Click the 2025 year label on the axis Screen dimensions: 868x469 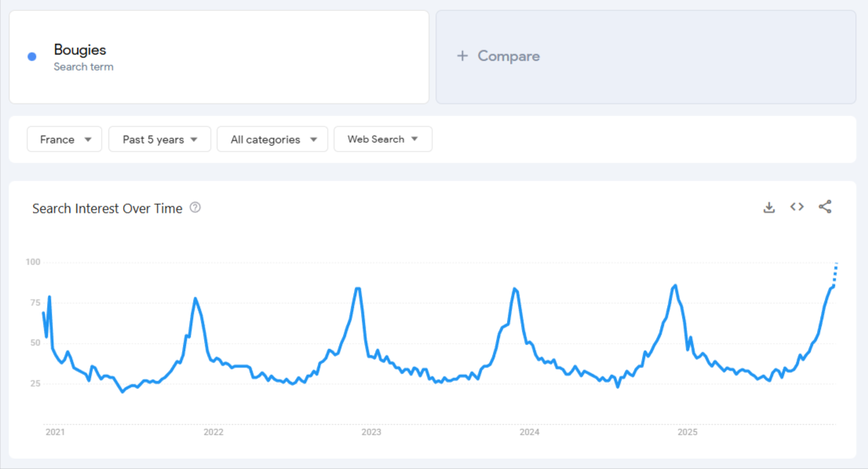(689, 431)
